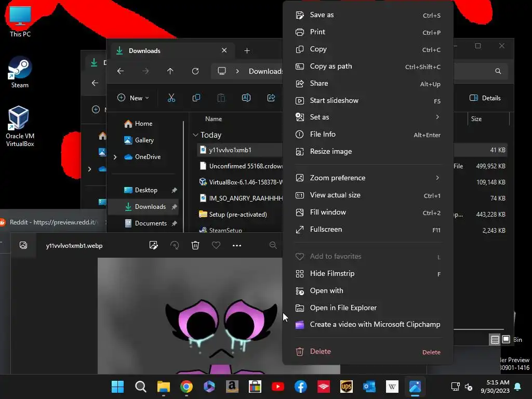Open Google Chrome from the taskbar
532x399 pixels.
tap(187, 387)
